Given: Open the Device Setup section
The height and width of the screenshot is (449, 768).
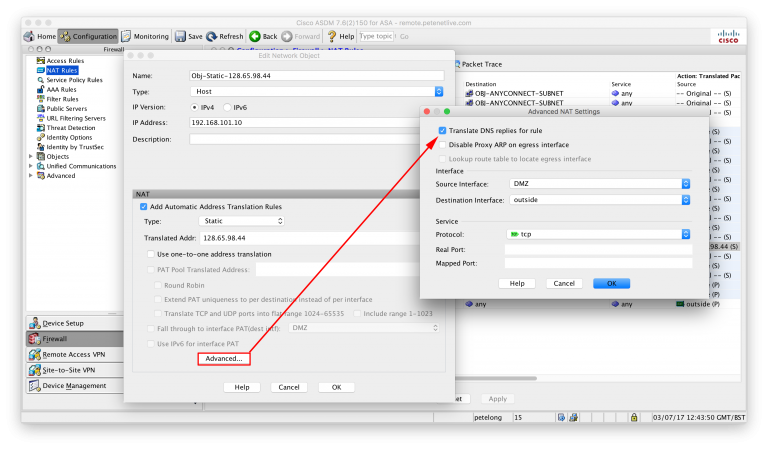Looking at the screenshot, I should (x=74, y=323).
